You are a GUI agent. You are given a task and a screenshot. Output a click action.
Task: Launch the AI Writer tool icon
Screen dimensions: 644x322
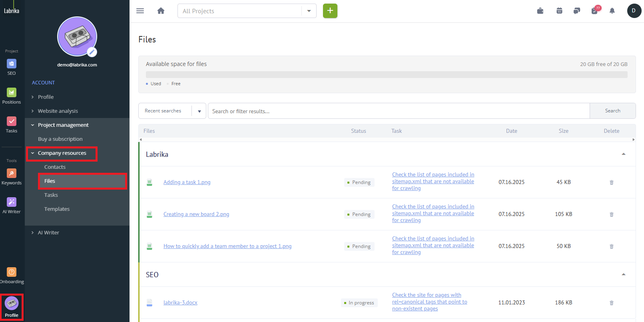pyautogui.click(x=12, y=202)
